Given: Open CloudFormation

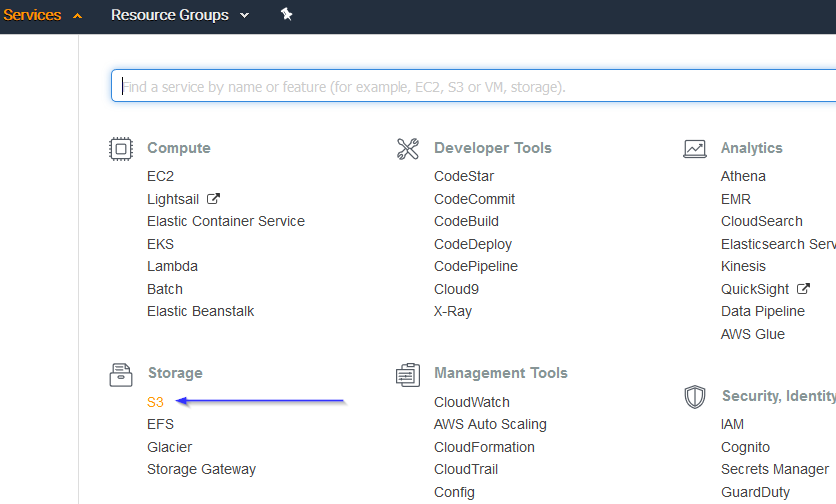Looking at the screenshot, I should 484,447.
